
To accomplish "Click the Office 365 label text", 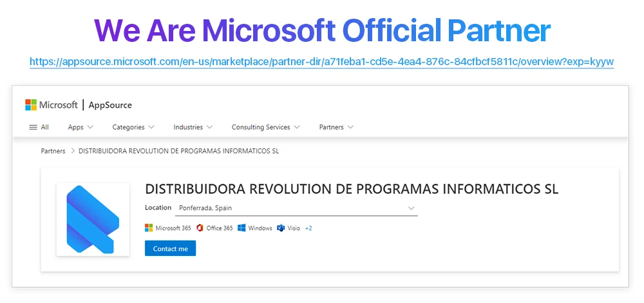I will [220, 228].
